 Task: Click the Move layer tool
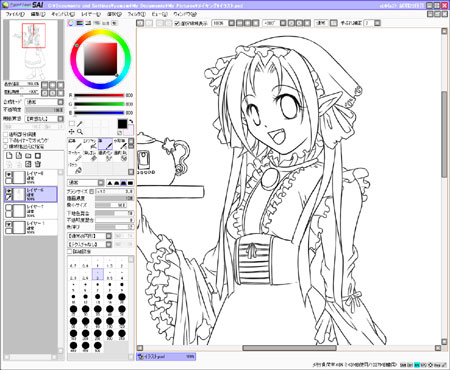(x=72, y=132)
